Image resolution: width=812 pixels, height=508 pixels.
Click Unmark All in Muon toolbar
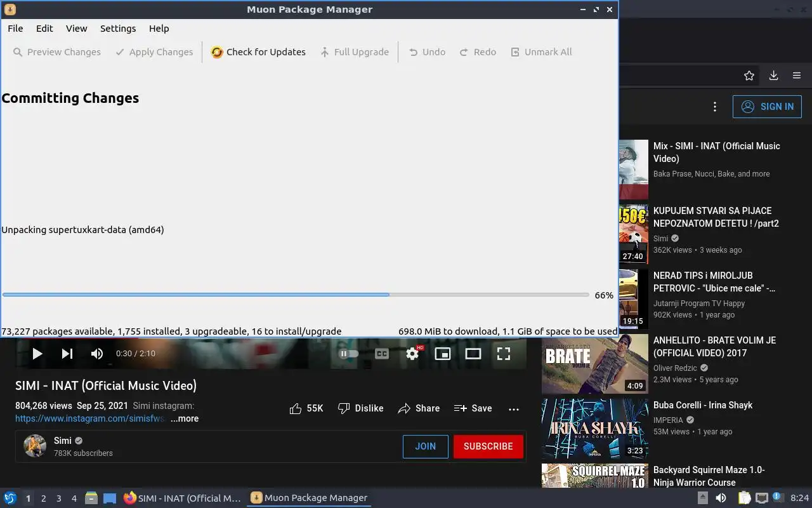coord(541,52)
